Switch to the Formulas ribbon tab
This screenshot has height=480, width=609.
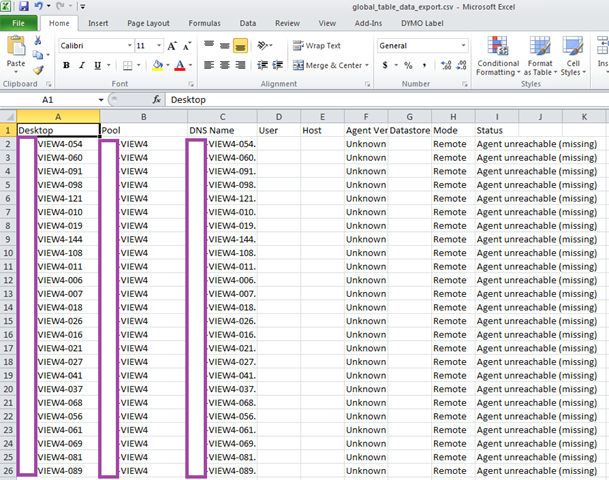point(204,22)
